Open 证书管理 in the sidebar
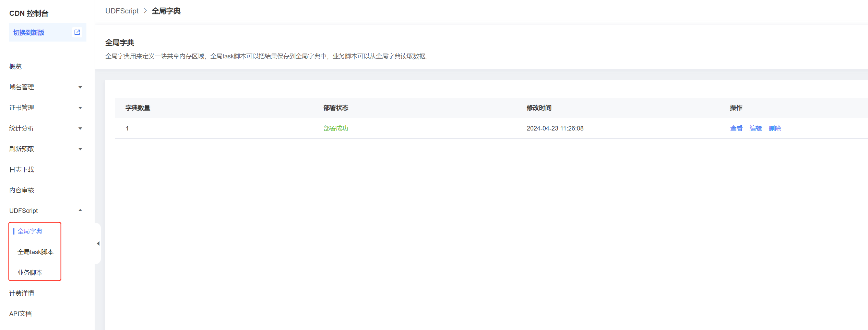 point(22,108)
